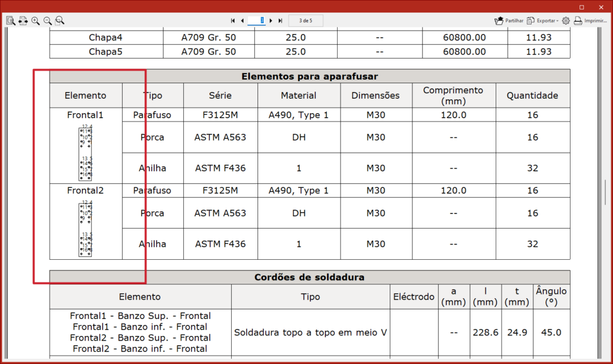Click 11.93 in the Chapa5 row
The width and height of the screenshot is (613, 364).
click(539, 51)
